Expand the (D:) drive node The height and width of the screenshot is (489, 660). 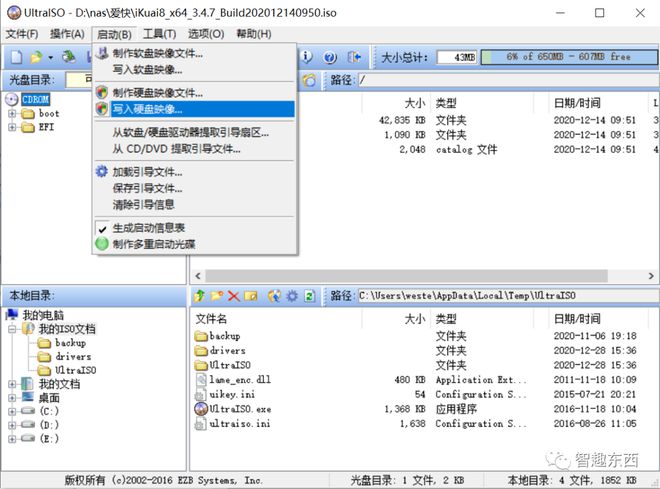[x=12, y=425]
